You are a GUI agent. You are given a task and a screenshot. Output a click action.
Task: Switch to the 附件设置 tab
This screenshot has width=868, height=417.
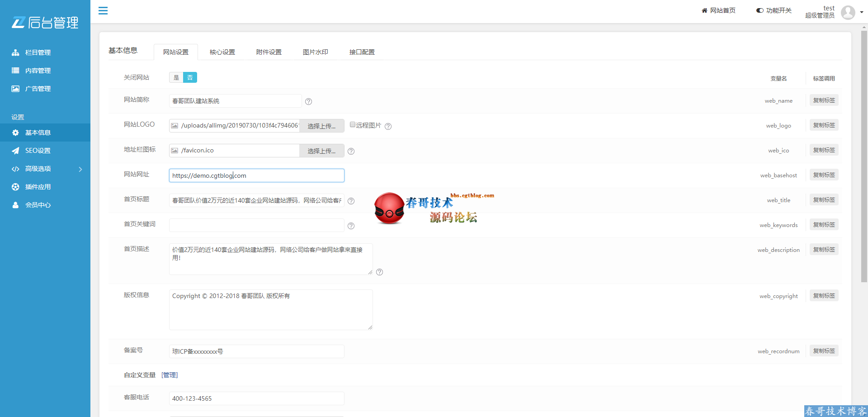[x=269, y=52]
